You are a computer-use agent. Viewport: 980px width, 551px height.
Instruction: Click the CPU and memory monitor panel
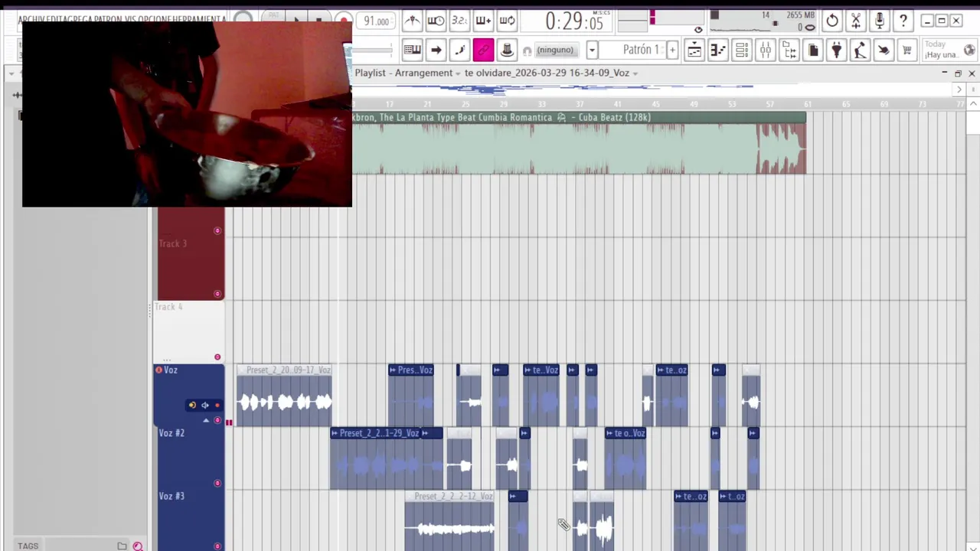point(763,21)
